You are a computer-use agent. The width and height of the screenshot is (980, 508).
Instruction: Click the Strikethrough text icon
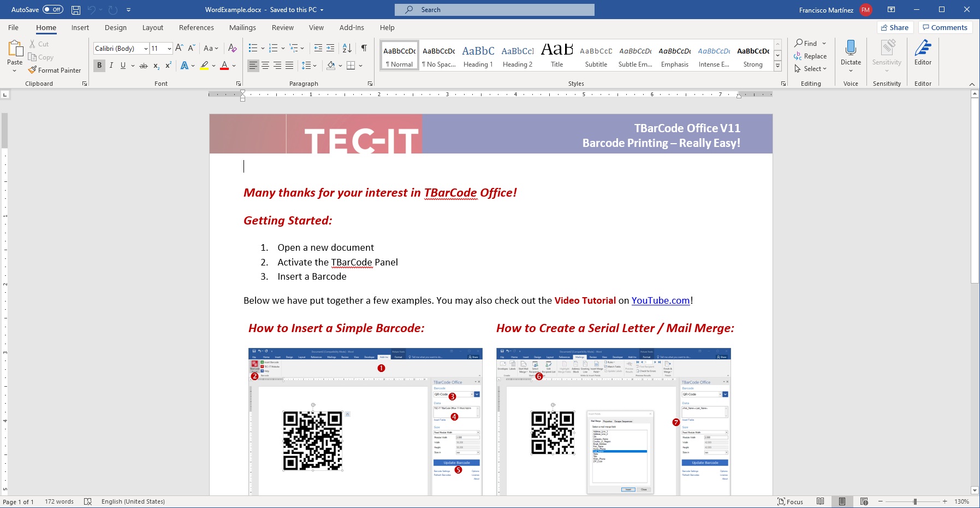pos(144,66)
